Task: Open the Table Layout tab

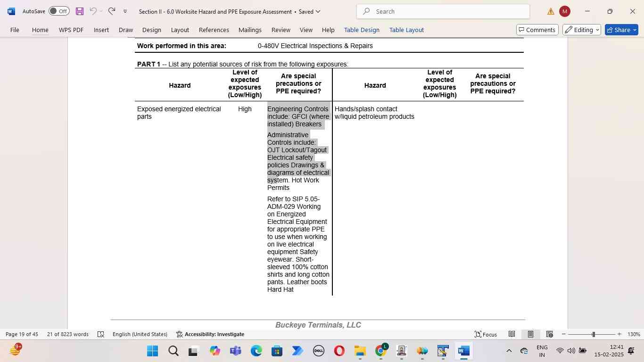Action: (x=406, y=30)
